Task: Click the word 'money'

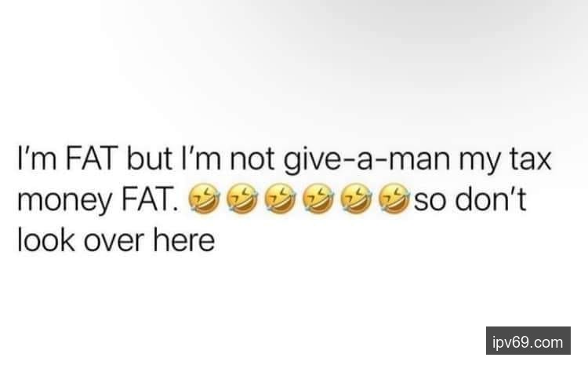Action: click(x=64, y=202)
